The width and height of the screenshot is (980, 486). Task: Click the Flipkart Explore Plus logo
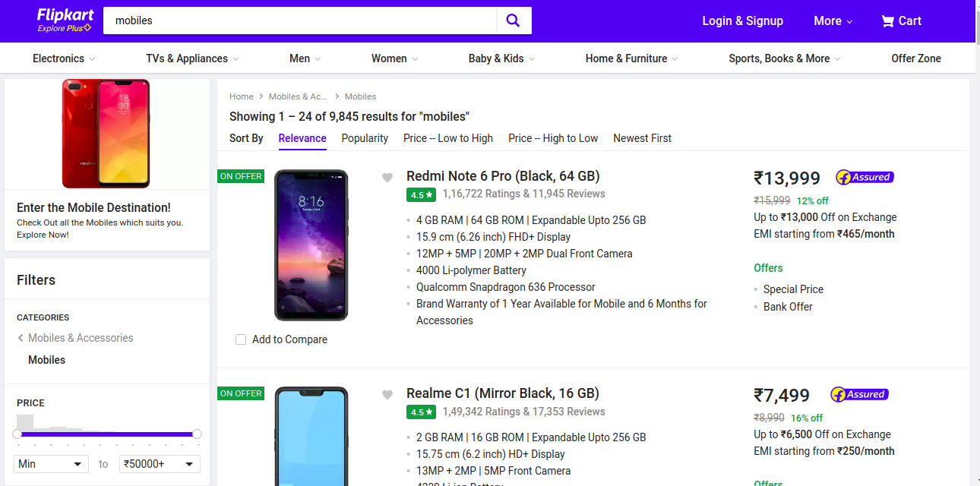coord(65,21)
